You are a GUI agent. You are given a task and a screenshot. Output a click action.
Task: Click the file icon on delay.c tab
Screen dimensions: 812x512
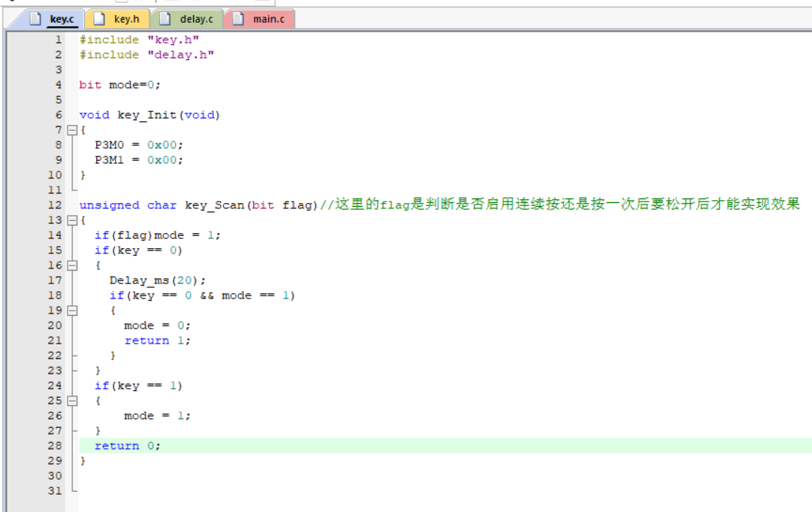pyautogui.click(x=165, y=19)
